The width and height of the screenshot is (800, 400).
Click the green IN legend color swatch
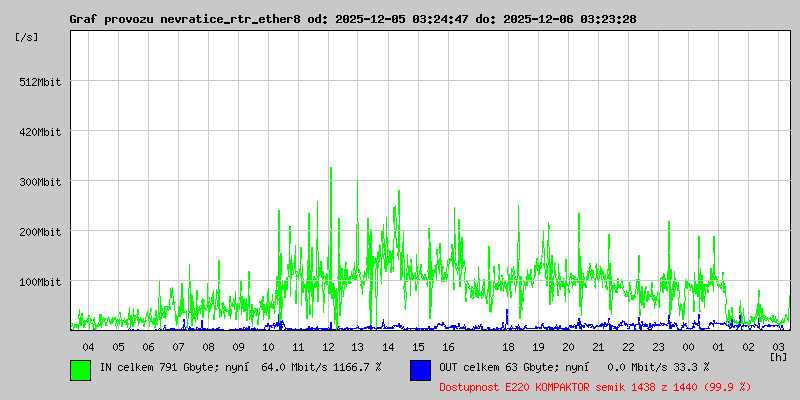[x=80, y=369]
